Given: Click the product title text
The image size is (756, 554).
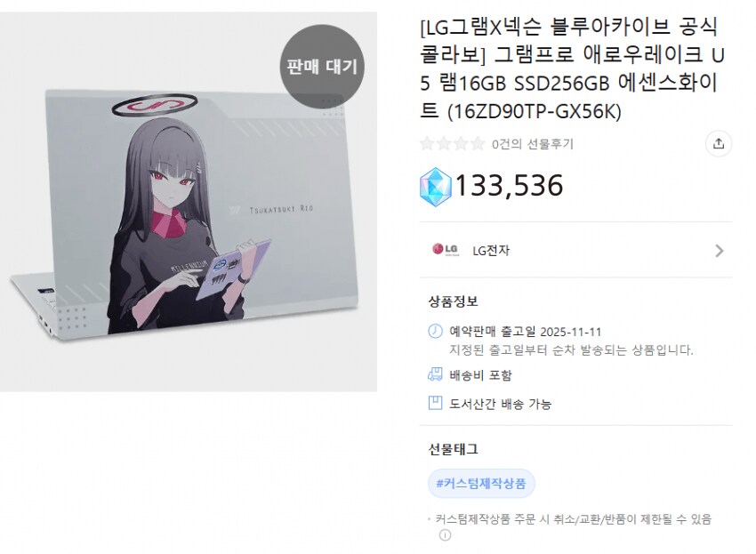Looking at the screenshot, I should pyautogui.click(x=572, y=68).
